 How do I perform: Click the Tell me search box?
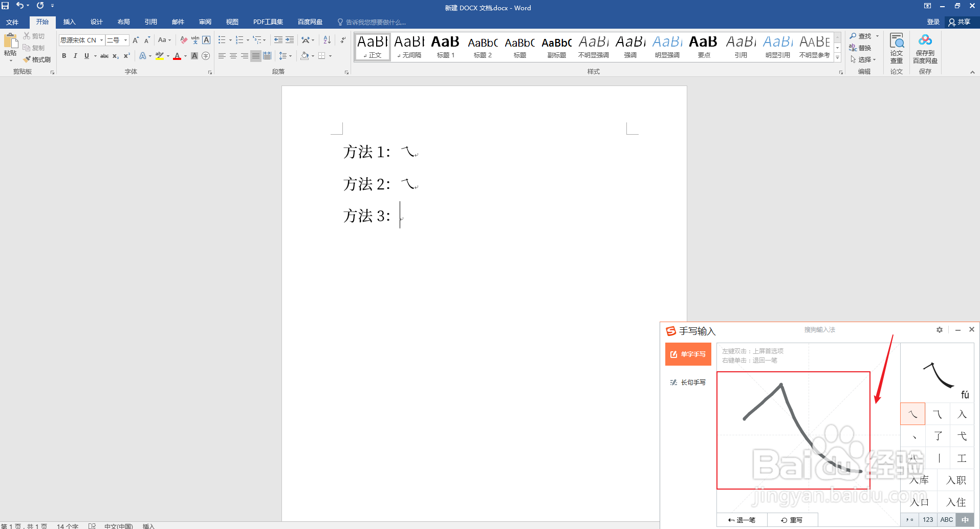pos(372,22)
